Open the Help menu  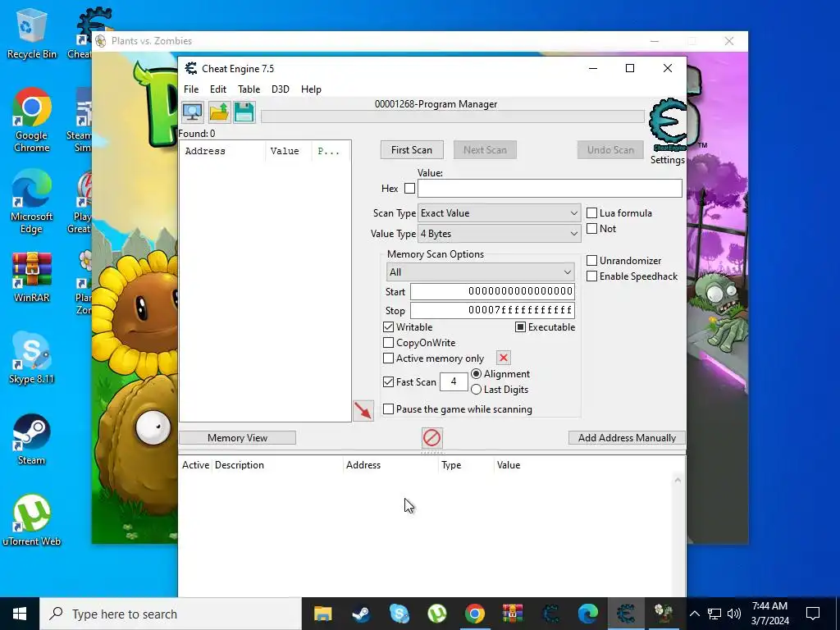point(311,89)
